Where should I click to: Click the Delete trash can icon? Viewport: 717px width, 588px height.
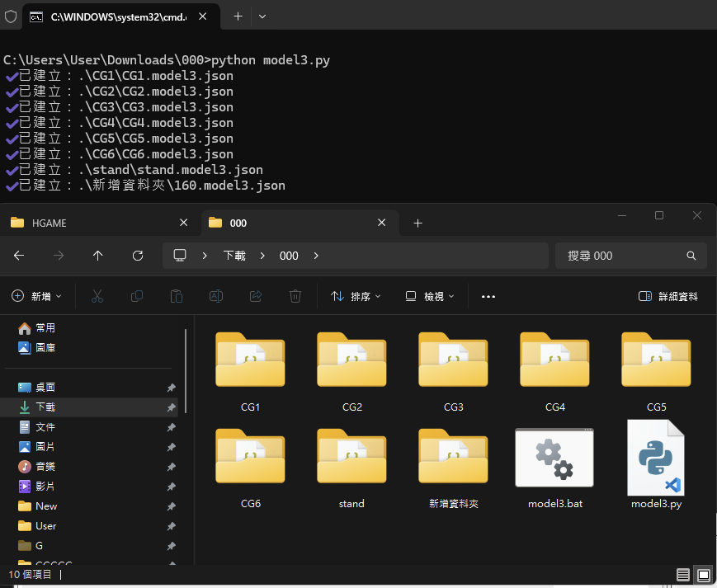(295, 296)
